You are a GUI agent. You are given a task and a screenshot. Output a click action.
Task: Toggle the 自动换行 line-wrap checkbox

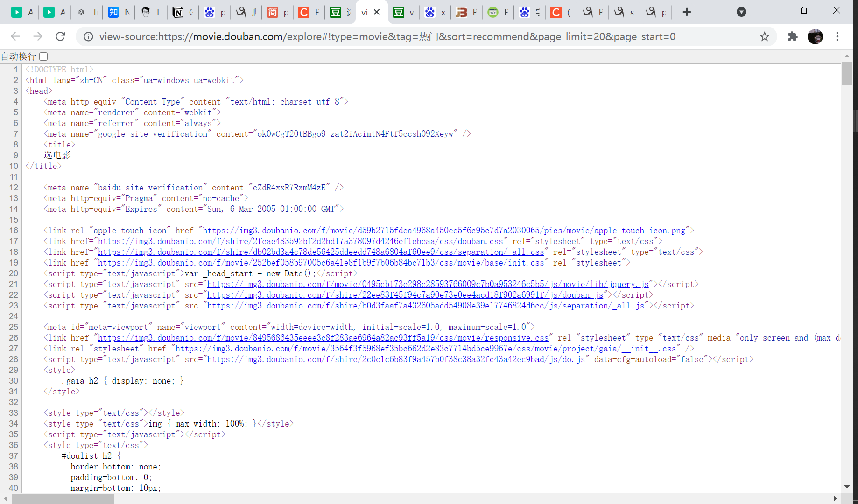pos(43,56)
